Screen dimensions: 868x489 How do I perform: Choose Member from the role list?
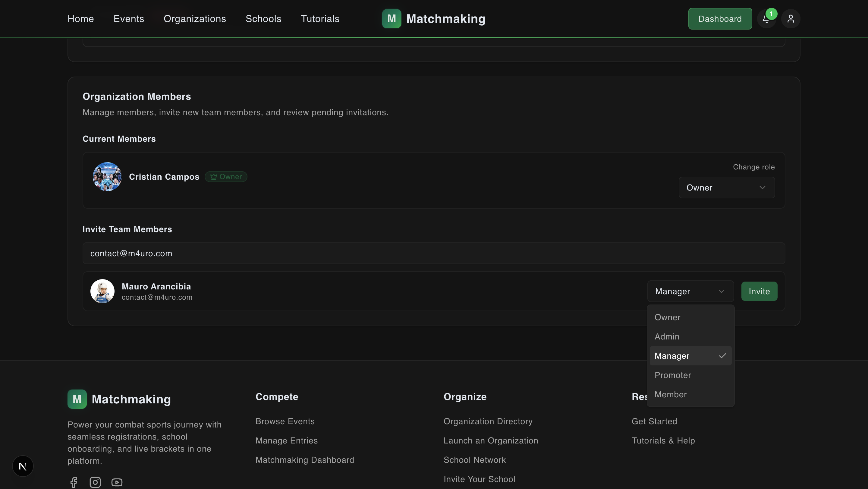point(690,394)
